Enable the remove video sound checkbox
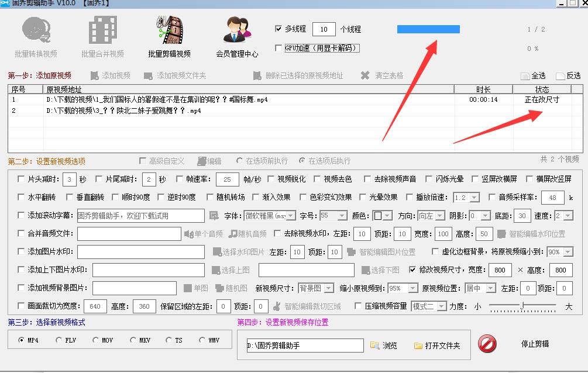 click(x=367, y=179)
